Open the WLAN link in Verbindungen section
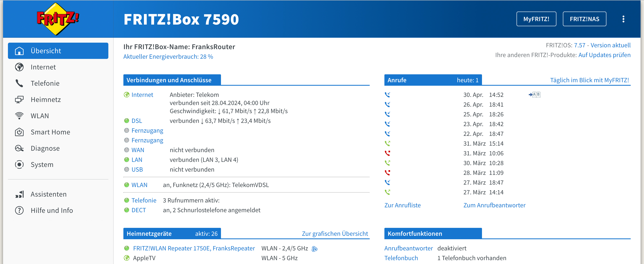The image size is (644, 264). tap(139, 185)
